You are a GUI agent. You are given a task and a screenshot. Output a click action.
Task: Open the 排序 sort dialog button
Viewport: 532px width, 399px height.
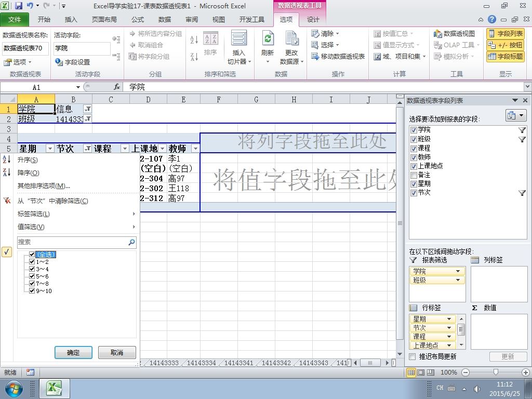pyautogui.click(x=211, y=44)
